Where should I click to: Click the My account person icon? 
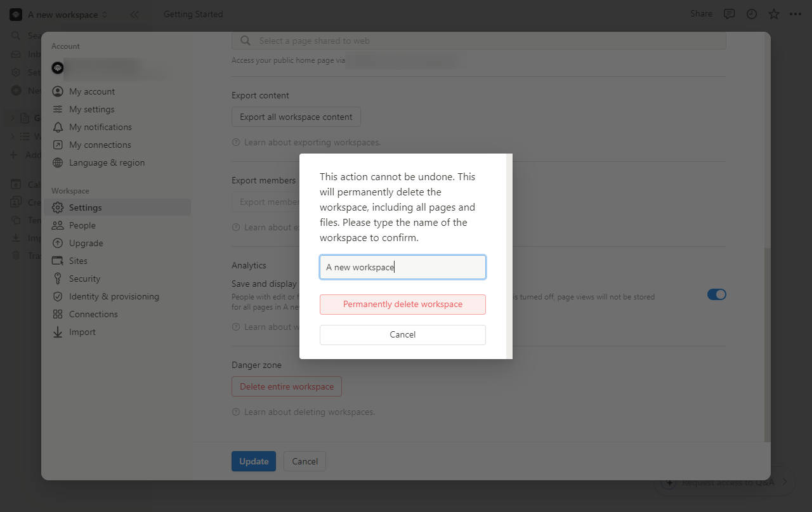(58, 91)
